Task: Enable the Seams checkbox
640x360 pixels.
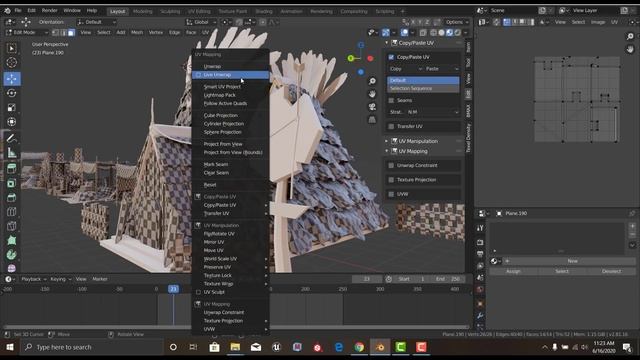Action: click(x=391, y=100)
